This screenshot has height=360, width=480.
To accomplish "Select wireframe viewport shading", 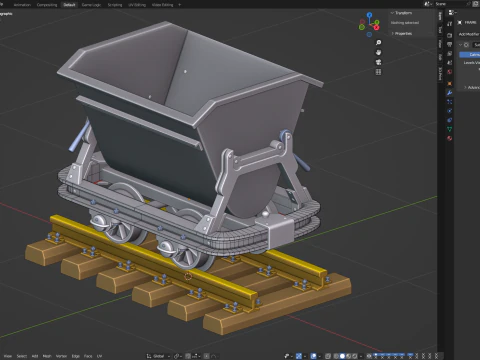I will [x=336, y=356].
